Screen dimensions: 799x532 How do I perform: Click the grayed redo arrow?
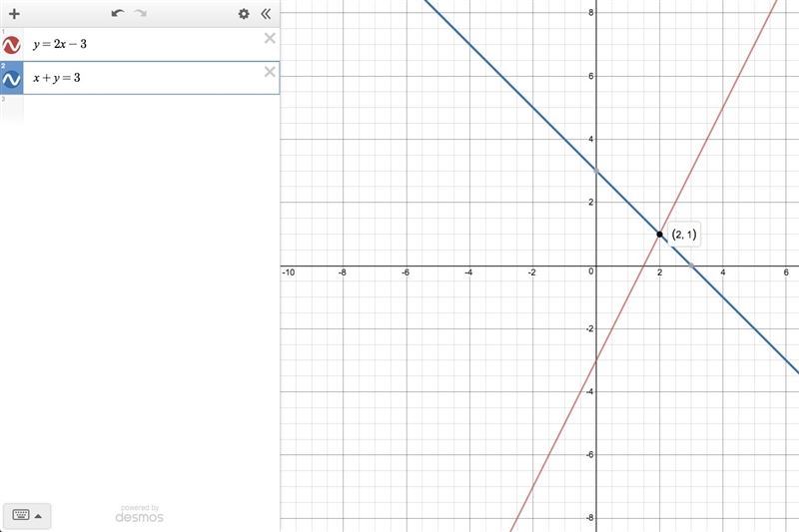tap(141, 13)
